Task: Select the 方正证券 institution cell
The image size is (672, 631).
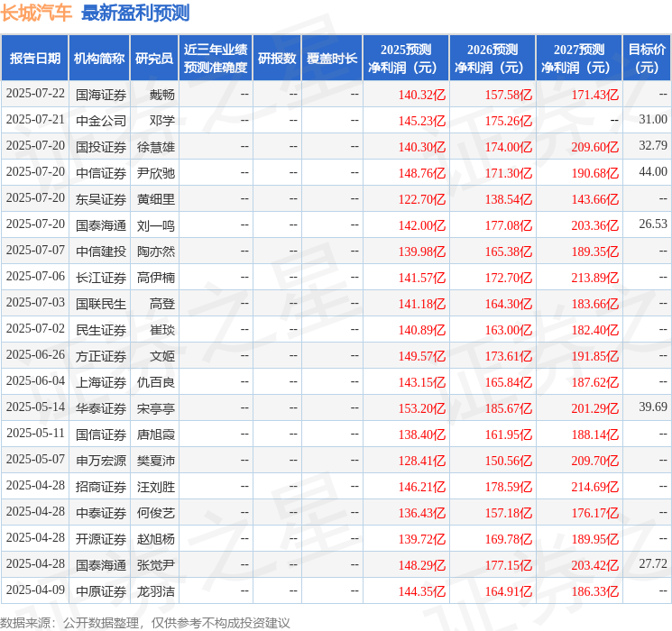Action: 101,356
